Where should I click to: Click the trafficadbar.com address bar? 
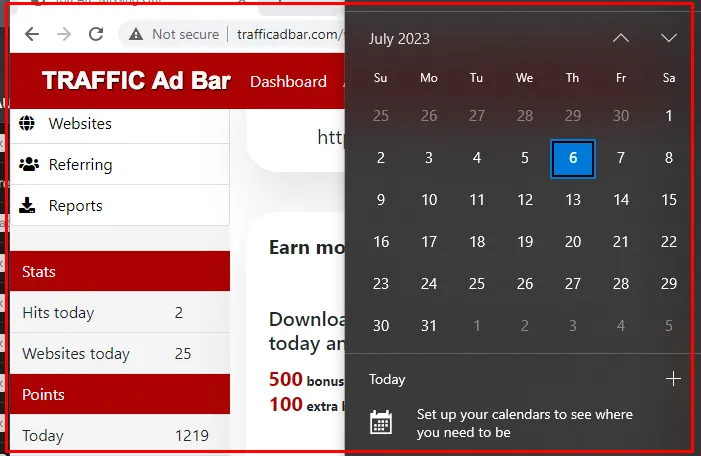point(290,34)
